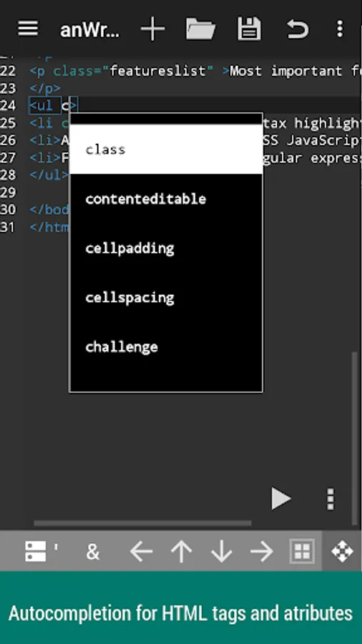Create a new file with the plus icon
362x644 pixels.
[152, 29]
